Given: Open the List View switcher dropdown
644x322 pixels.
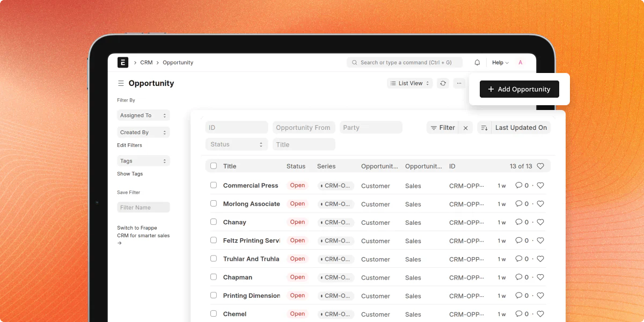Looking at the screenshot, I should pos(410,83).
